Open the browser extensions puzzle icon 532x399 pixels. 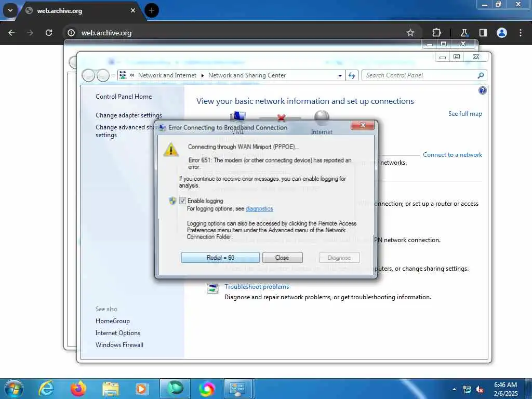[436, 33]
